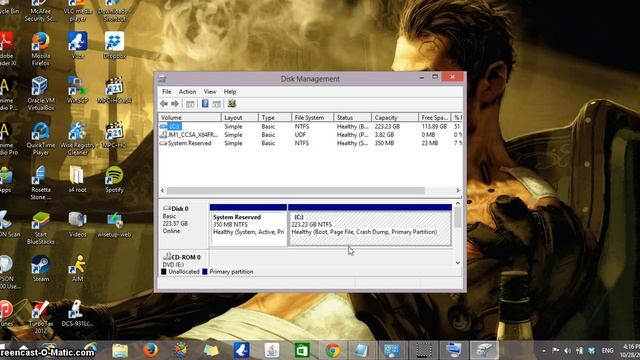Click the disk pane scroll up arrow
The width and height of the screenshot is (640, 360).
click(x=458, y=203)
